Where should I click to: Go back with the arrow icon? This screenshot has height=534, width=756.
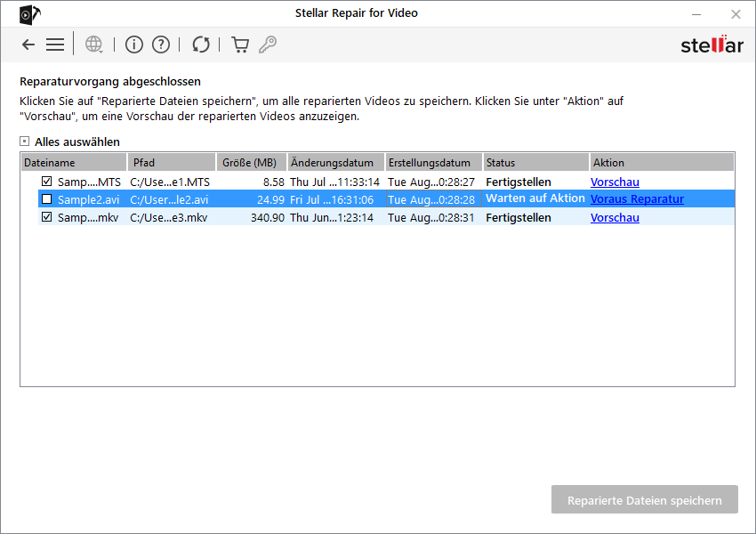[28, 44]
